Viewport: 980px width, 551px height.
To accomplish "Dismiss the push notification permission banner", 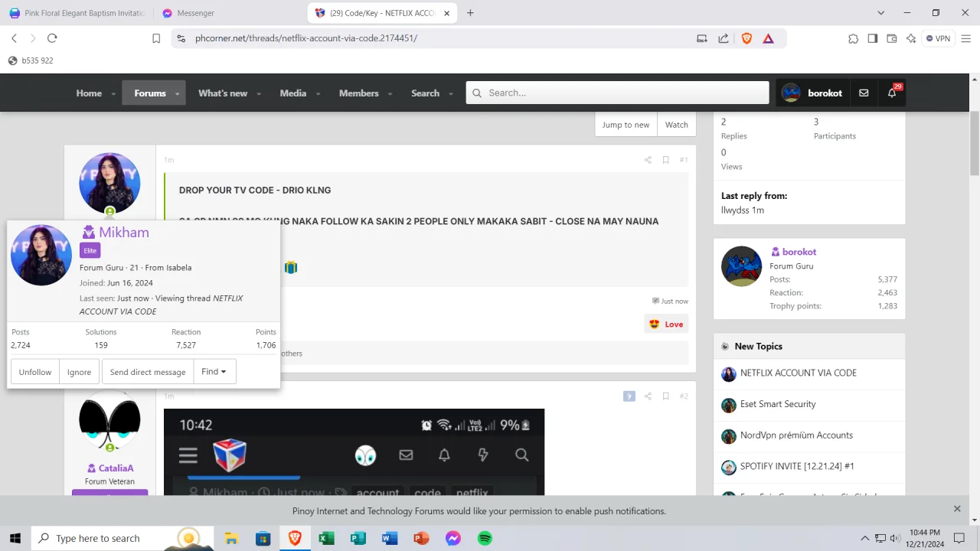I will (957, 508).
